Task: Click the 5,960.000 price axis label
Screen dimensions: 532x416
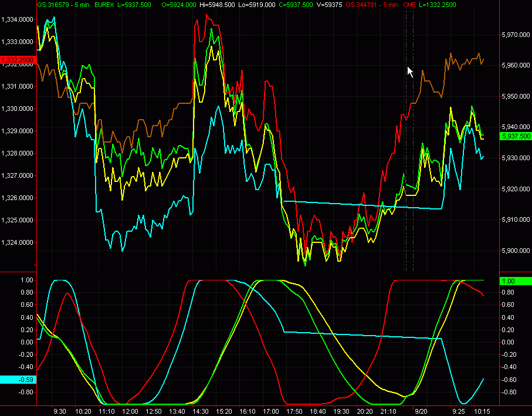Action: coord(516,65)
